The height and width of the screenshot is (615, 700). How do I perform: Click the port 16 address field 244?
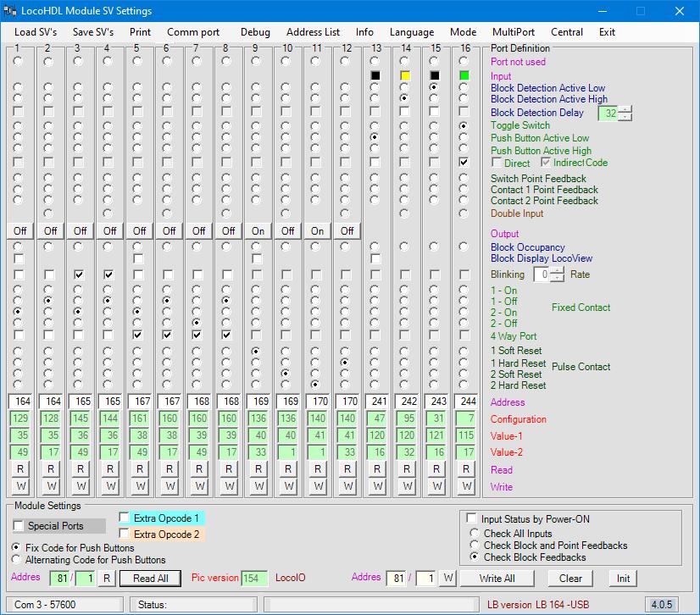(x=465, y=402)
